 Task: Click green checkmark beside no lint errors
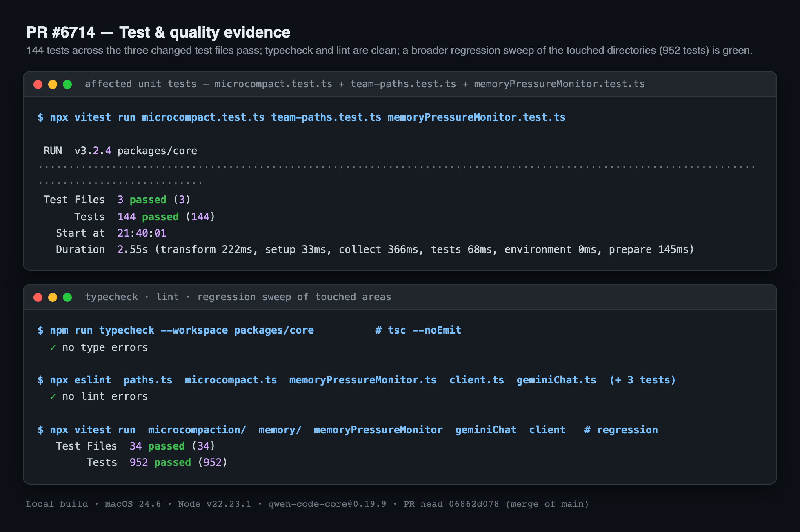(x=53, y=397)
